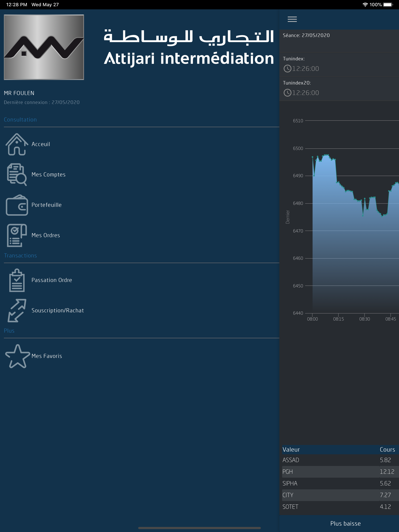Tap the Tunindex20 clock icon
Viewport: 399px width, 532px height.
(x=287, y=93)
